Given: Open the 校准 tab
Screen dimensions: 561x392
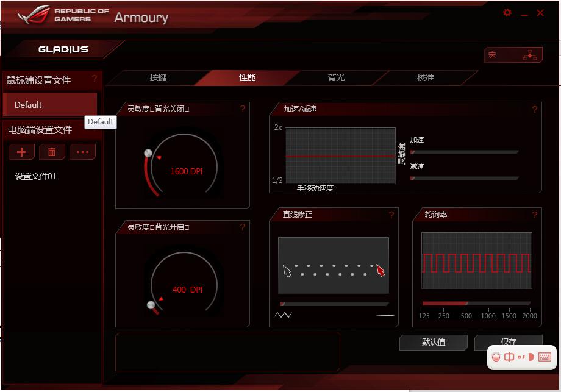Looking at the screenshot, I should click(425, 78).
